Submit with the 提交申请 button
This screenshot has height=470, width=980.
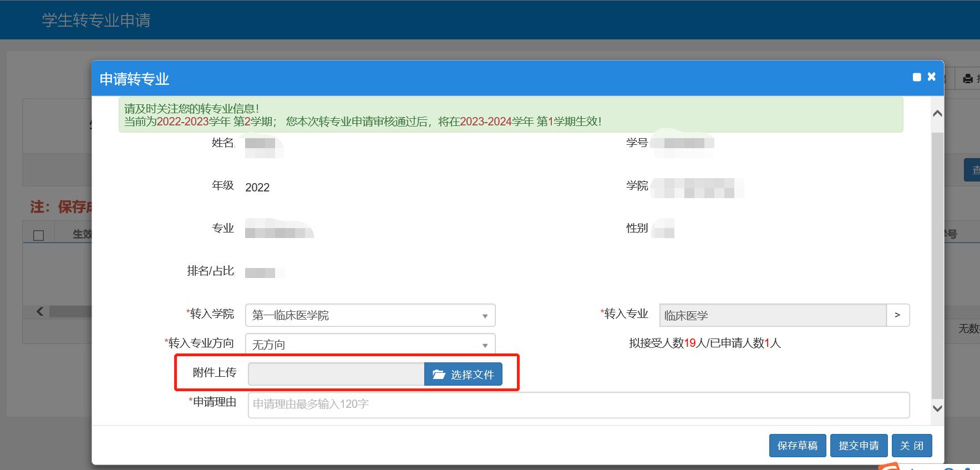[859, 446]
